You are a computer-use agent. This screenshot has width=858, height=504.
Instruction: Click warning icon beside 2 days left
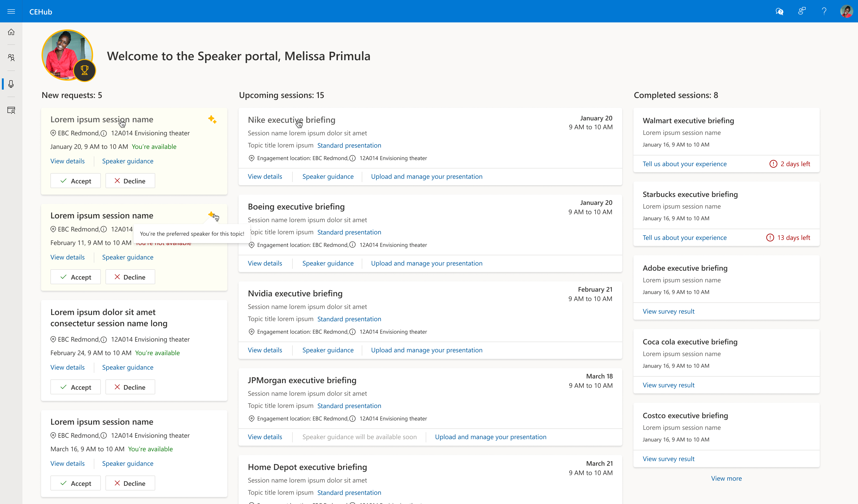coord(773,164)
